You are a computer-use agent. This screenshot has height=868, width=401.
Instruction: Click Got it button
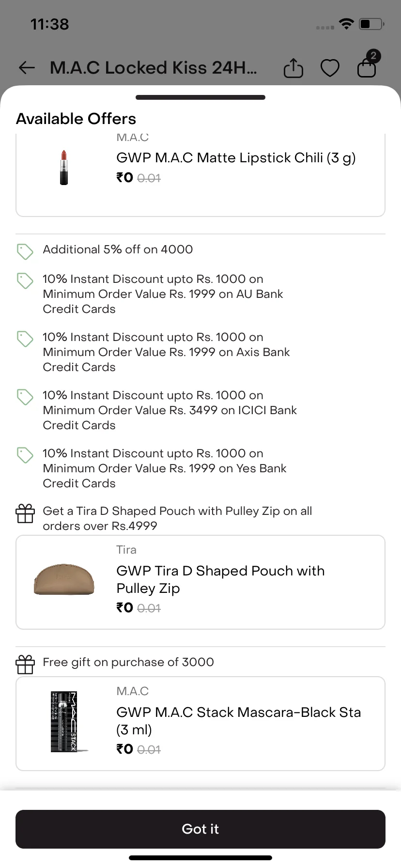click(200, 829)
